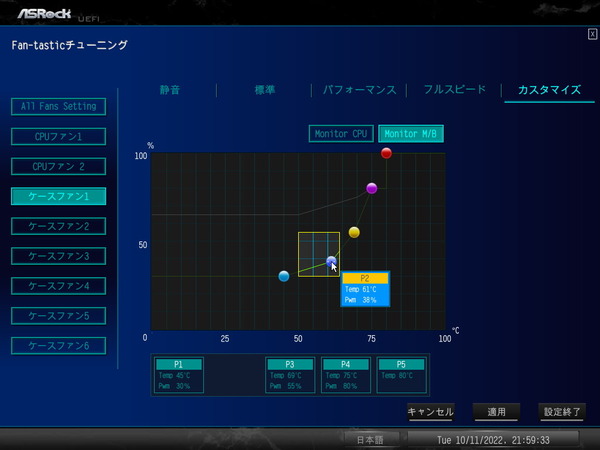Select CPUファン1 in the fan list
Viewport: 600px width, 450px height.
click(58, 136)
